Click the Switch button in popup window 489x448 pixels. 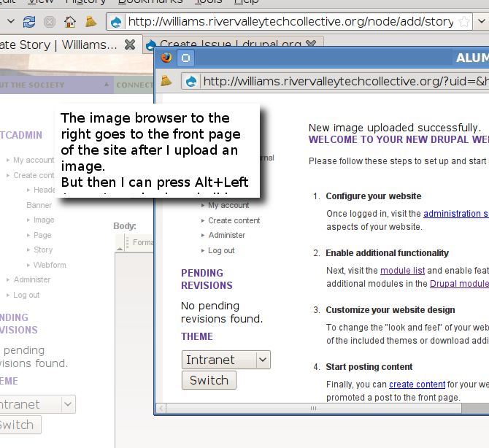[209, 380]
